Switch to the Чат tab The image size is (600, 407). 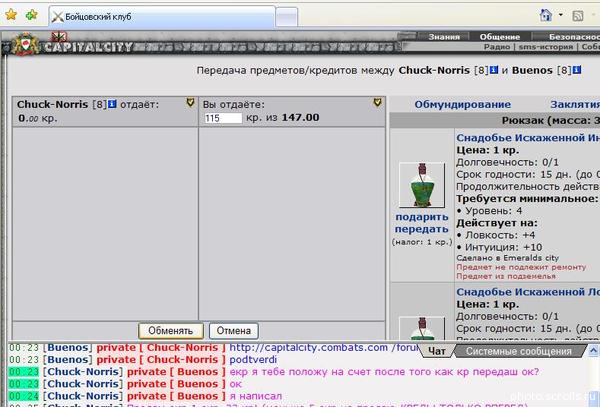click(437, 351)
